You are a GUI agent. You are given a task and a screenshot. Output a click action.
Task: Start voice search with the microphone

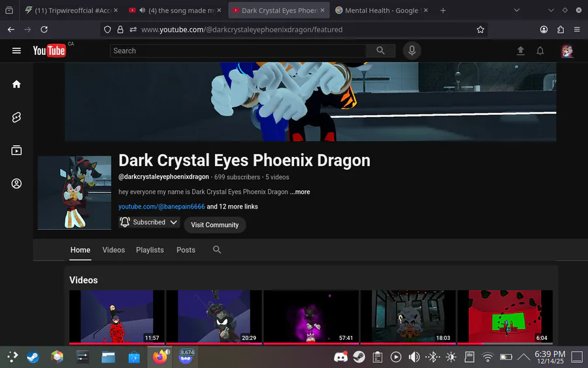(412, 50)
